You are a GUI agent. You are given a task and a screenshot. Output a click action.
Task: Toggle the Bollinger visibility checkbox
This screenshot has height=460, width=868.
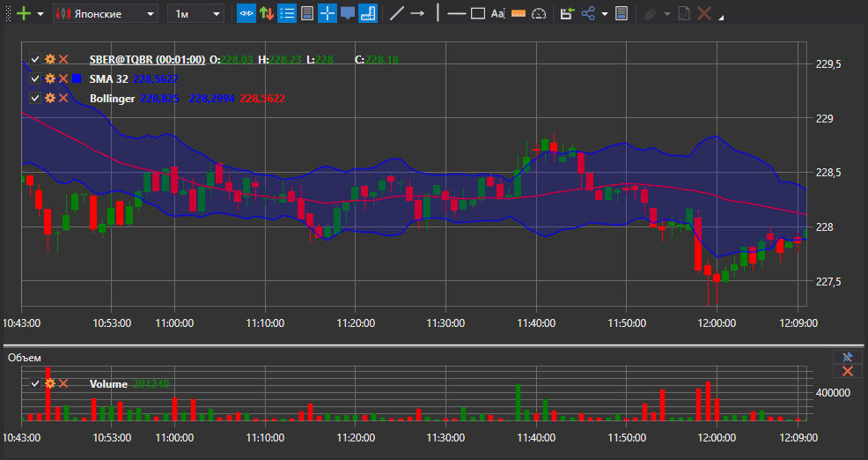[35, 98]
